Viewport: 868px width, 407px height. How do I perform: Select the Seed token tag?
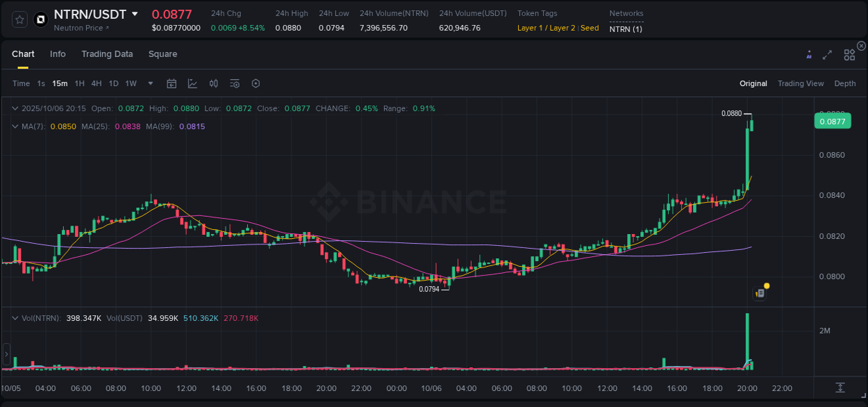click(590, 28)
